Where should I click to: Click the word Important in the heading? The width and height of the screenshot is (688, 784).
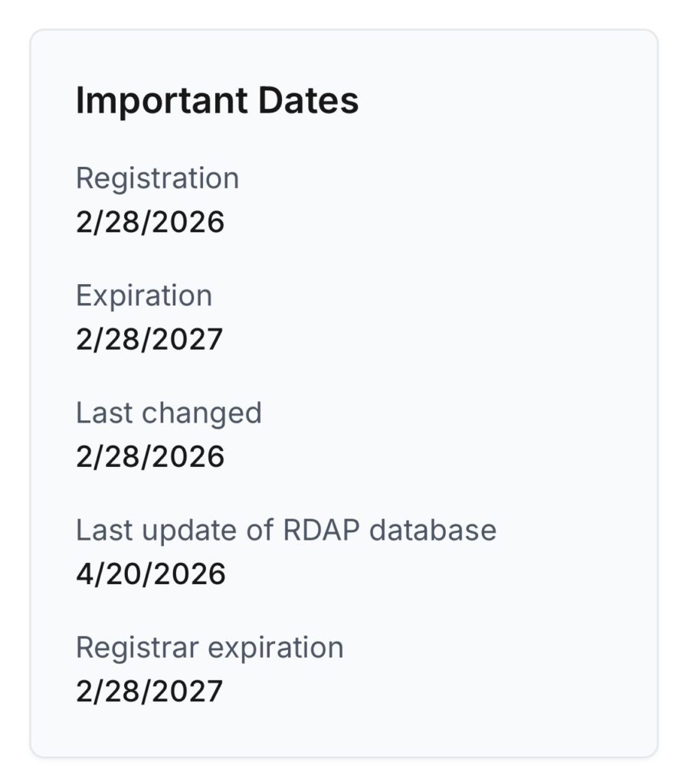click(x=162, y=101)
